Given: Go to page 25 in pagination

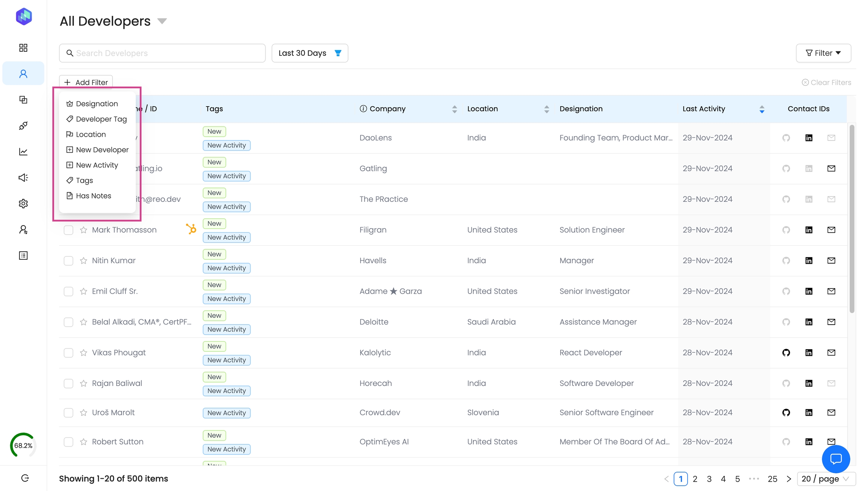Looking at the screenshot, I should pos(772,479).
